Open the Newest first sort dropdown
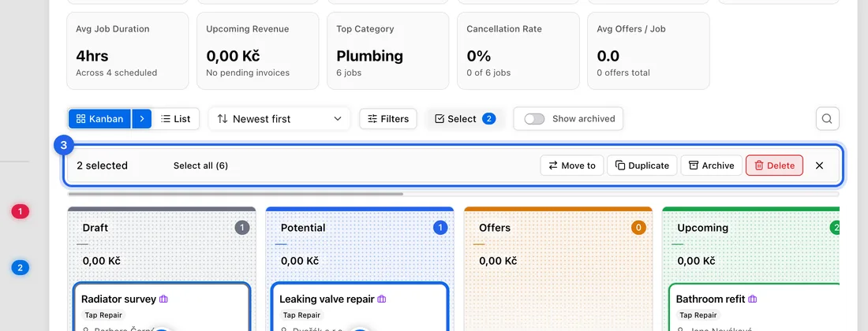This screenshot has height=331, width=868. (279, 119)
